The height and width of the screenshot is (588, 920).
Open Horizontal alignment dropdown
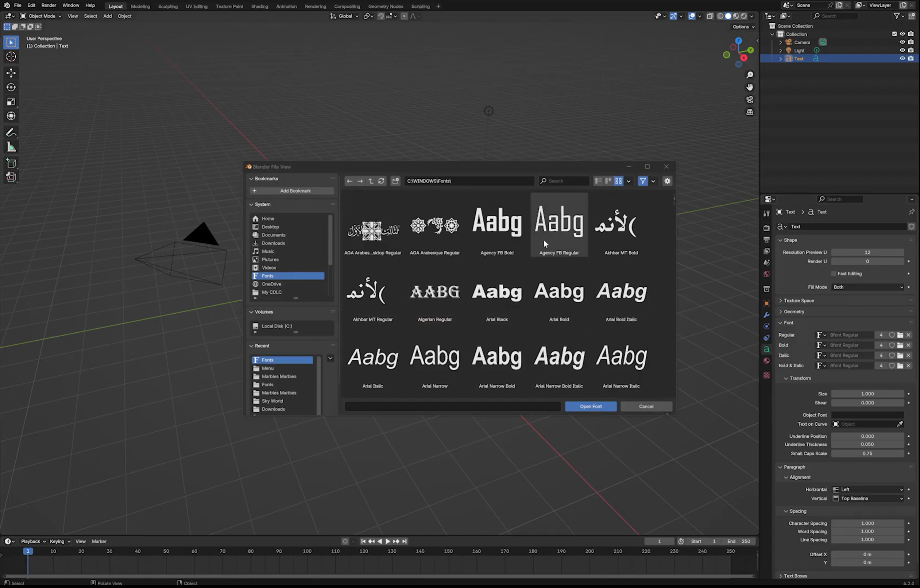[868, 490]
